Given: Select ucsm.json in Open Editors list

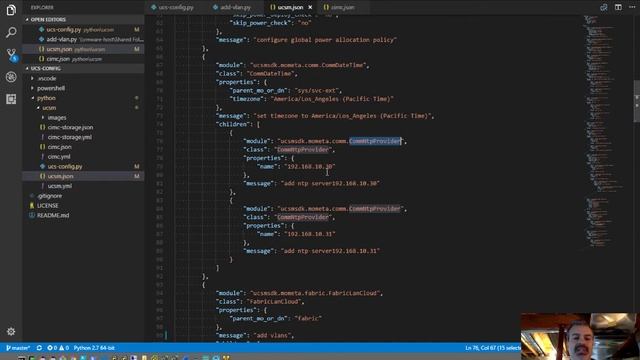Looking at the screenshot, I should 59,49.
